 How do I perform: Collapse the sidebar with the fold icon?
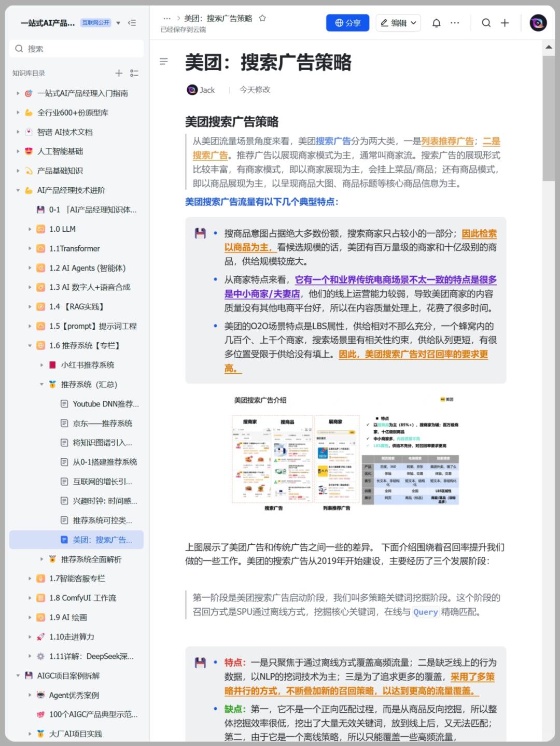[132, 23]
